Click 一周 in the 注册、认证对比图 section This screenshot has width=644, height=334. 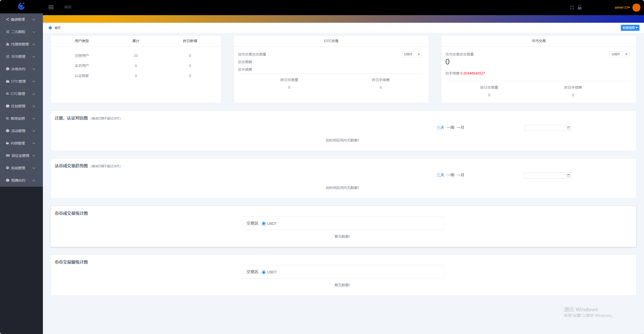pyautogui.click(x=450, y=128)
